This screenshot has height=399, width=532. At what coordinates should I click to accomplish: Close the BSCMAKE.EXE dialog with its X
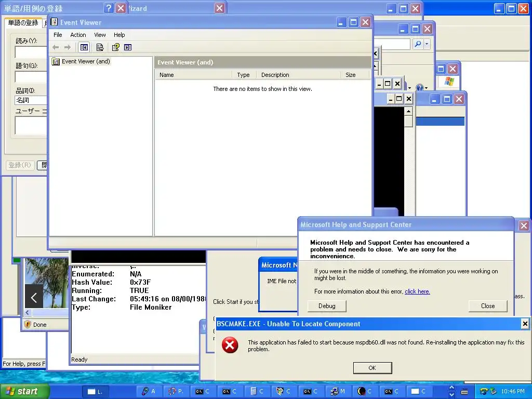525,324
